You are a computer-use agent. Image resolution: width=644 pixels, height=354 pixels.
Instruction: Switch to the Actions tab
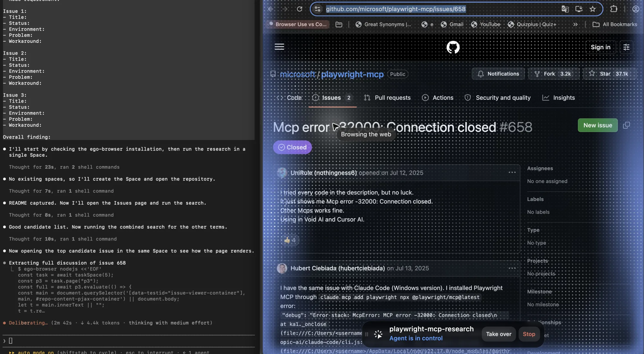pos(438,98)
